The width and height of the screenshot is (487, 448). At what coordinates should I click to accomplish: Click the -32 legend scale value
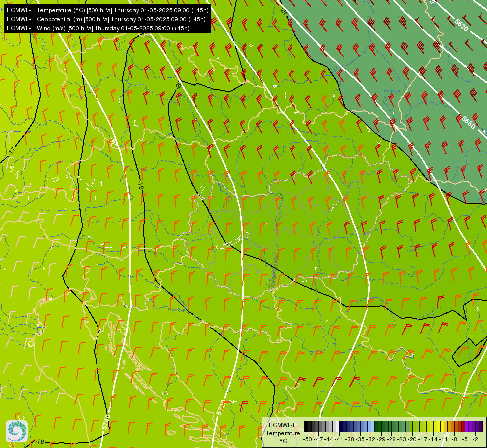pos(371,439)
